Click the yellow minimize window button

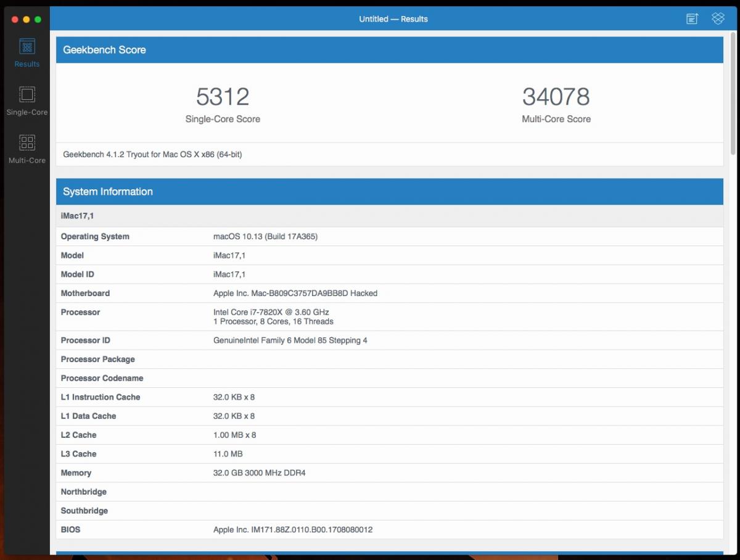coord(27,20)
